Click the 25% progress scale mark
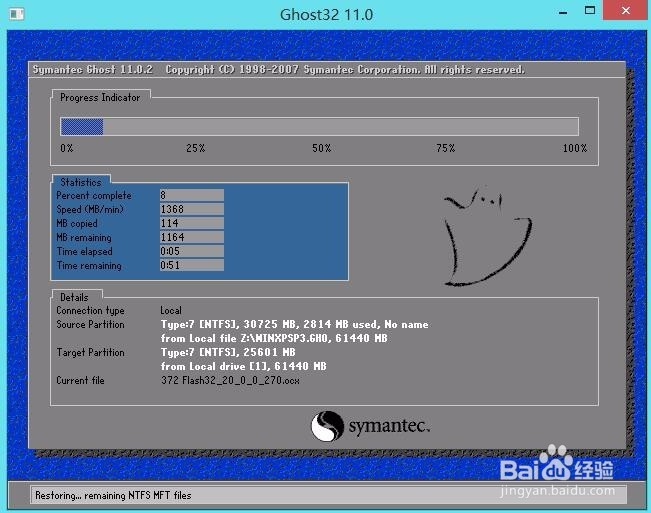Viewport: 651px width, 513px height. point(196,148)
